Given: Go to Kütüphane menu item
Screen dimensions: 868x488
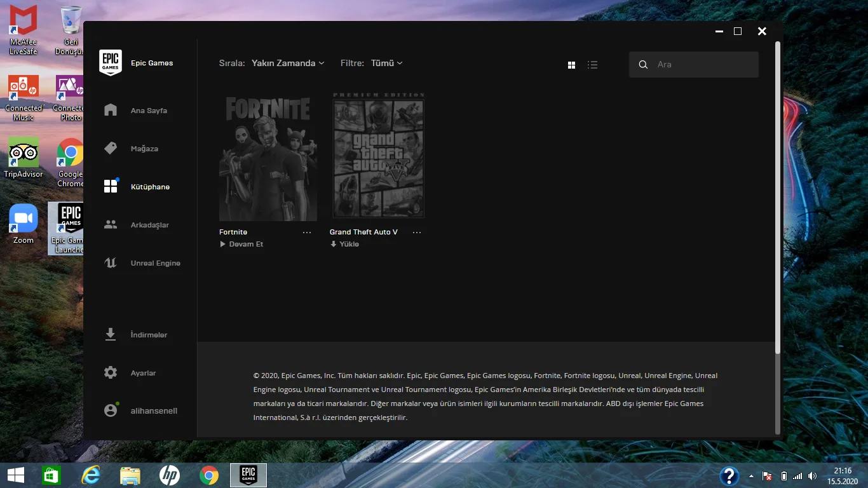Looking at the screenshot, I should click(x=150, y=187).
